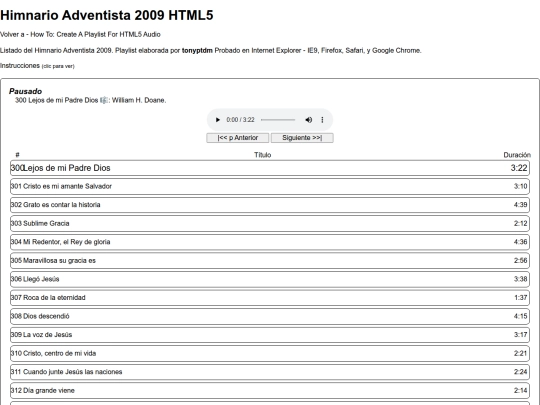Open the How To: Create A Playlist link
The height and width of the screenshot is (405, 540).
point(95,34)
